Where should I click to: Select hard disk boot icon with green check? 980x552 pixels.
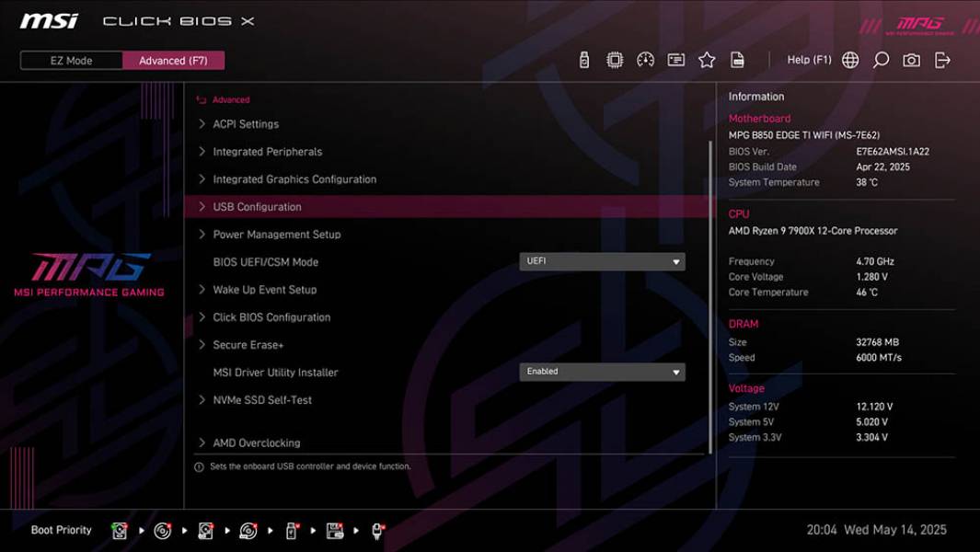tap(119, 531)
